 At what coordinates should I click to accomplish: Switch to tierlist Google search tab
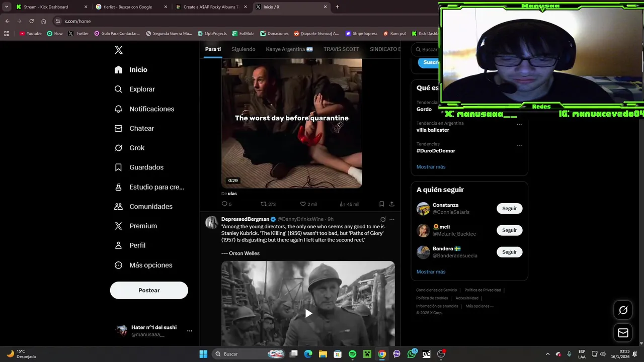(x=132, y=7)
